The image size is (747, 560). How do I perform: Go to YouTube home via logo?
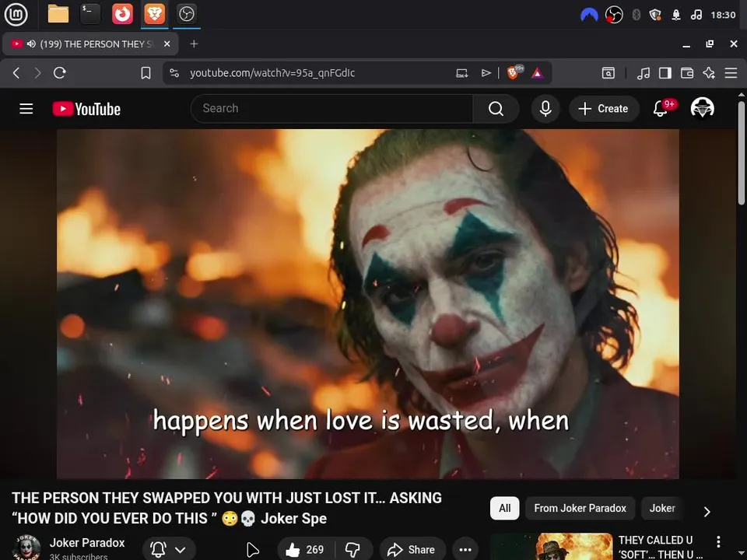coord(86,109)
